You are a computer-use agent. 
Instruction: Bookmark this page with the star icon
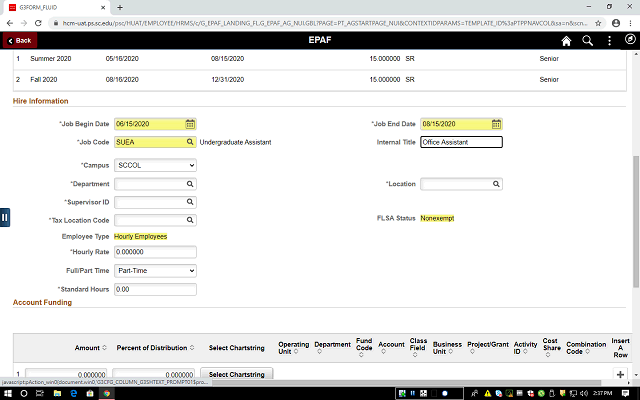(x=598, y=23)
